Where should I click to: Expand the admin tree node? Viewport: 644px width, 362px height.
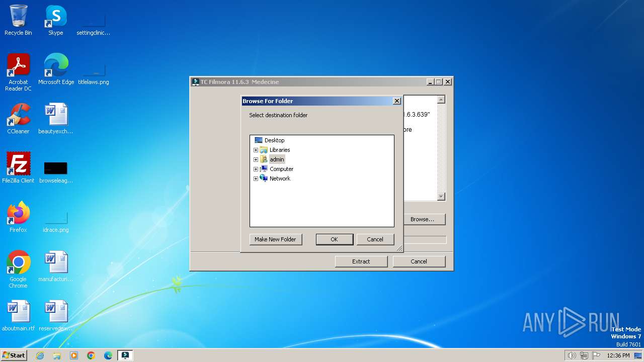click(256, 159)
